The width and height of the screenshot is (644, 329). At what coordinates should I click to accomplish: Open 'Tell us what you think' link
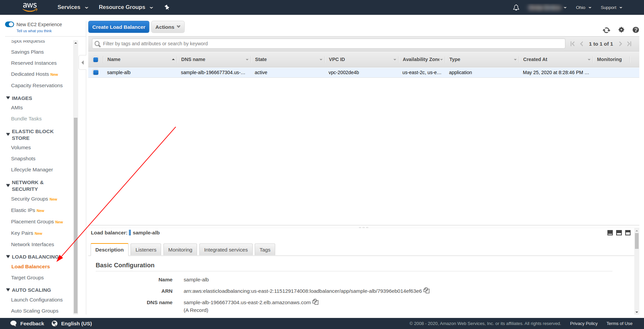[x=34, y=31]
